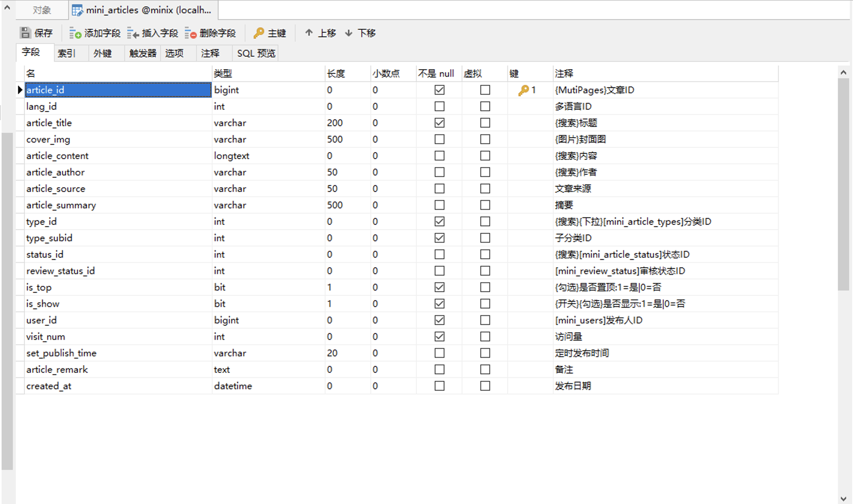Click the Delete Field icon
The height and width of the screenshot is (504, 853).
pyautogui.click(x=190, y=33)
